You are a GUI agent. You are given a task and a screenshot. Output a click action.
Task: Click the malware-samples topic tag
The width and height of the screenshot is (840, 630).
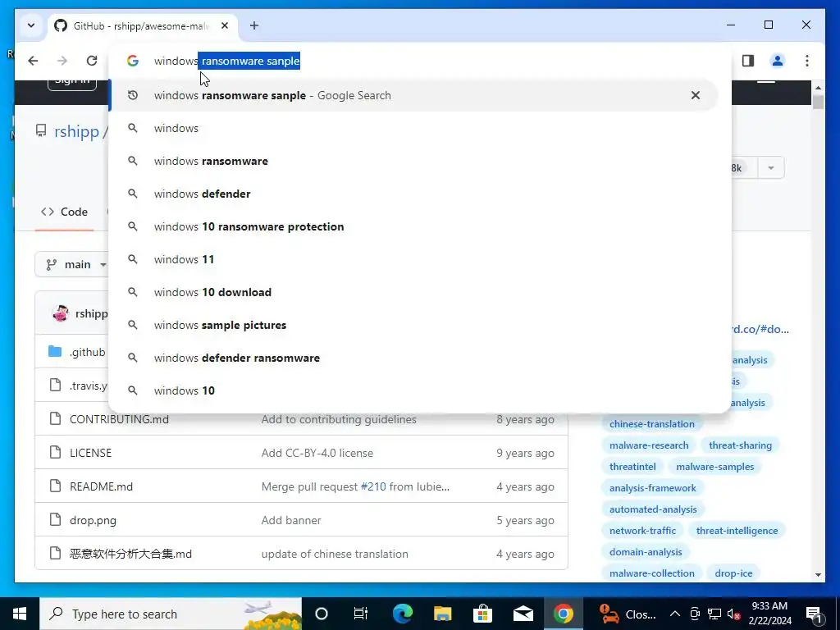click(714, 467)
